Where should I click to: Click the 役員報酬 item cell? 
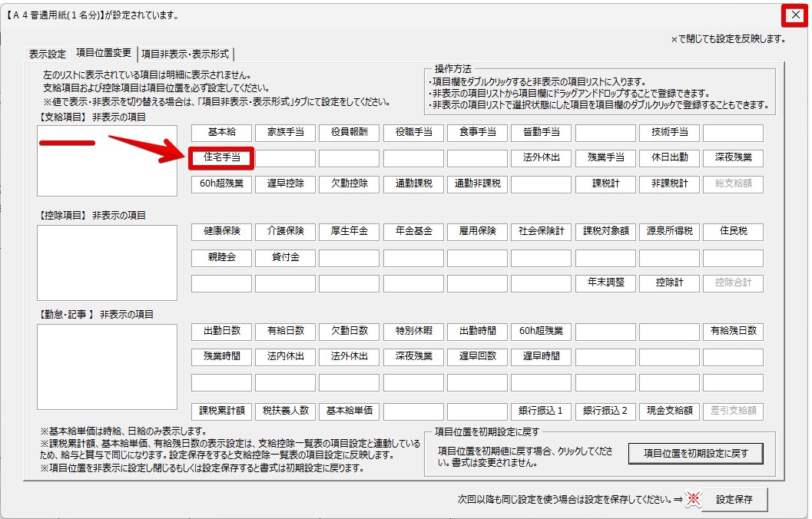click(349, 133)
